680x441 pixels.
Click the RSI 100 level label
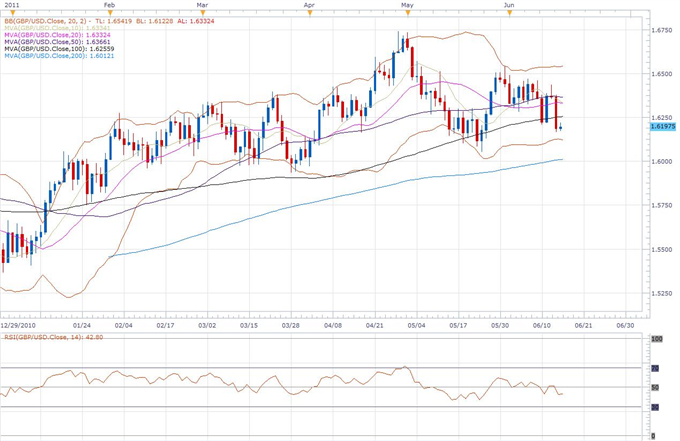(657, 339)
